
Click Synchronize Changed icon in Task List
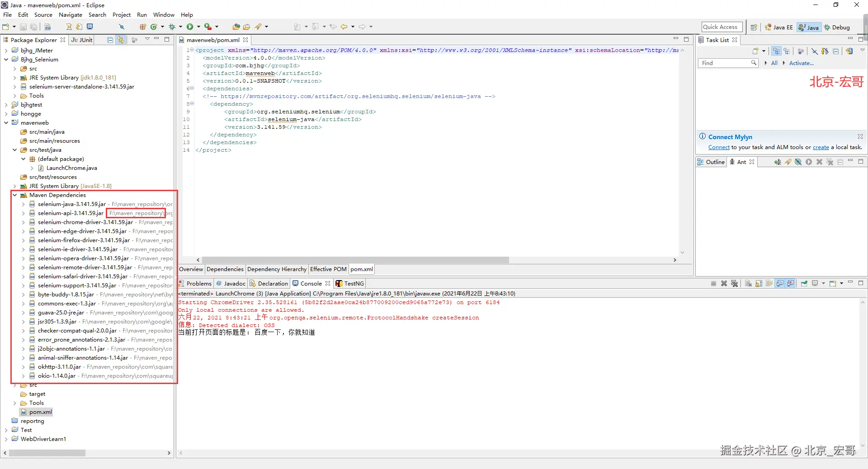coord(849,51)
